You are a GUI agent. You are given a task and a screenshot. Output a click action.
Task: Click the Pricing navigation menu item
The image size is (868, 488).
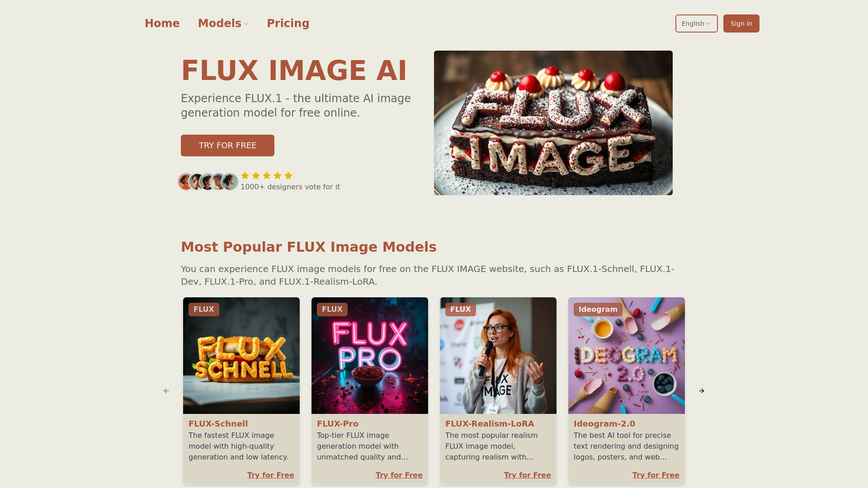[288, 23]
